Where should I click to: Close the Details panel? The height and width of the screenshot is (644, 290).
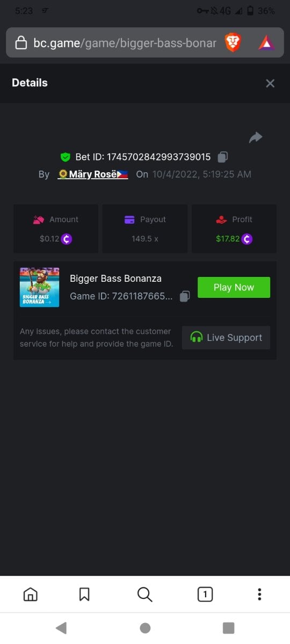[x=270, y=83]
